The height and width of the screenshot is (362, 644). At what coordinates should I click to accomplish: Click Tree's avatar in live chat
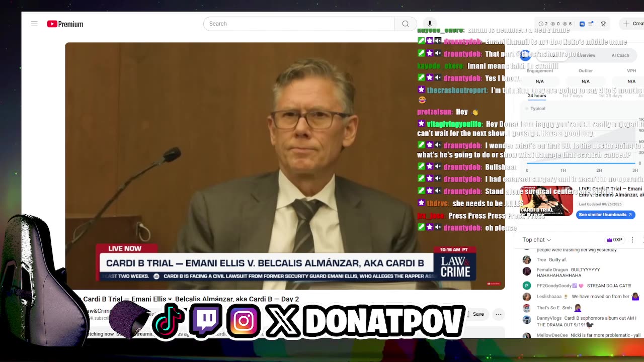point(527,260)
